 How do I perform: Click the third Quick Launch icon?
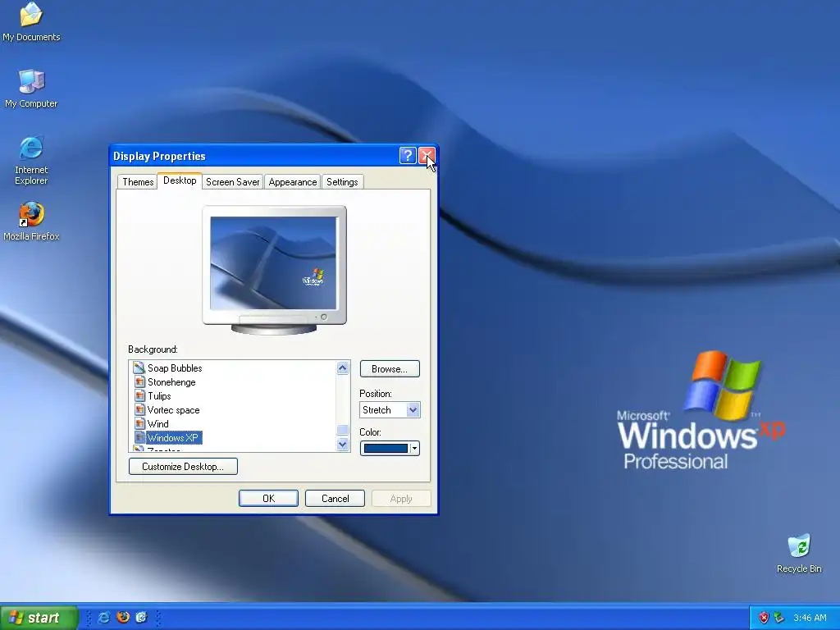point(141,617)
